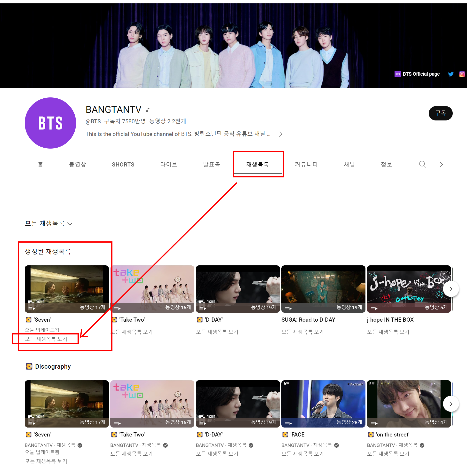The height and width of the screenshot is (476, 467).
Task: Toggle the 구독 subscribe button
Action: click(440, 113)
